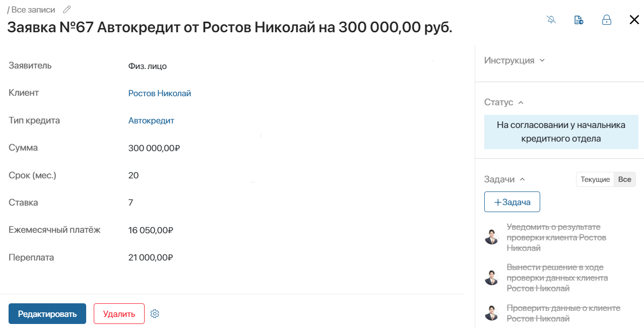Collapse the Статус section
The height and width of the screenshot is (328, 644).
(x=504, y=102)
